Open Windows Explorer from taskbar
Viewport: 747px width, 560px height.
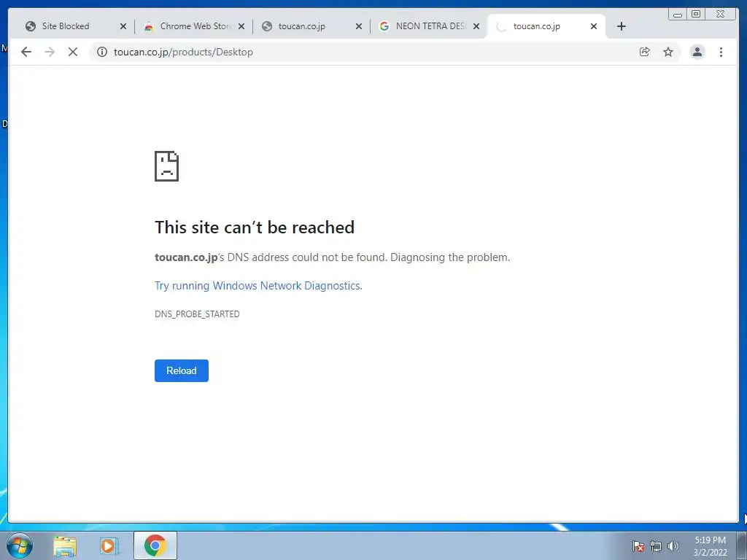[x=65, y=545]
